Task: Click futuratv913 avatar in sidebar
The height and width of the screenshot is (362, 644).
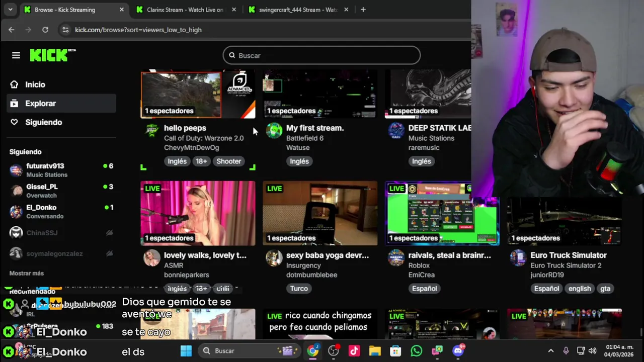Action: pos(16,170)
